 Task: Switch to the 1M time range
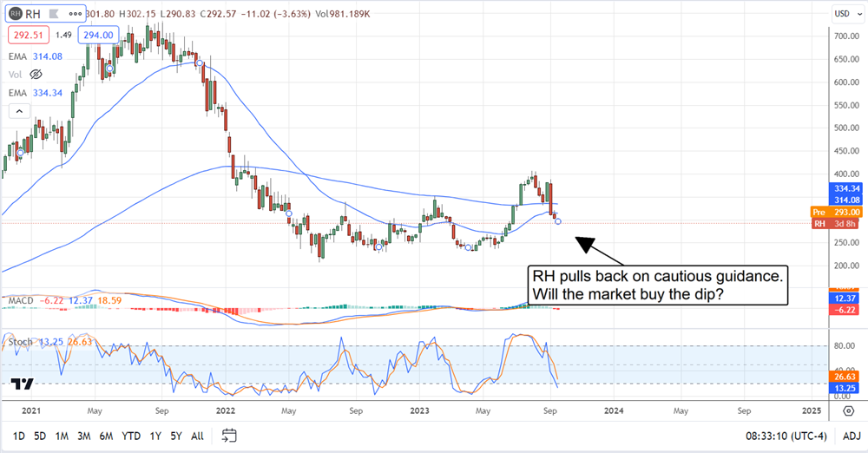(x=62, y=437)
